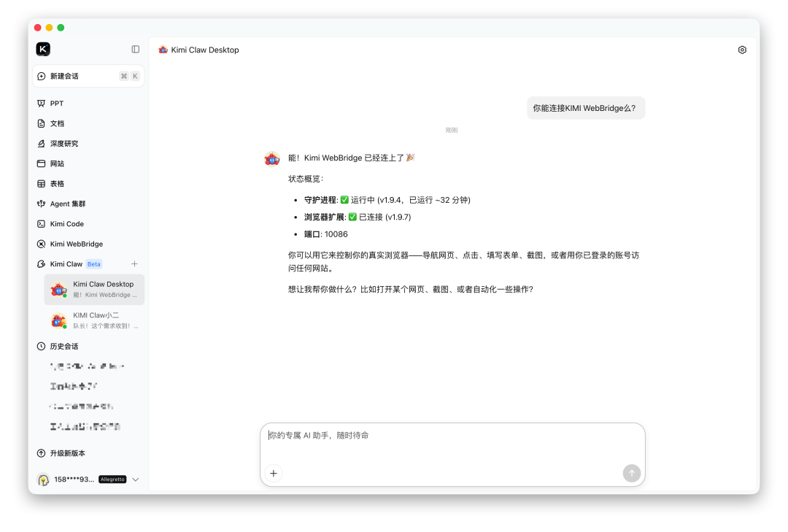The image size is (788, 532).
Task: Click the Kimi Code terminal icon
Action: click(x=41, y=224)
